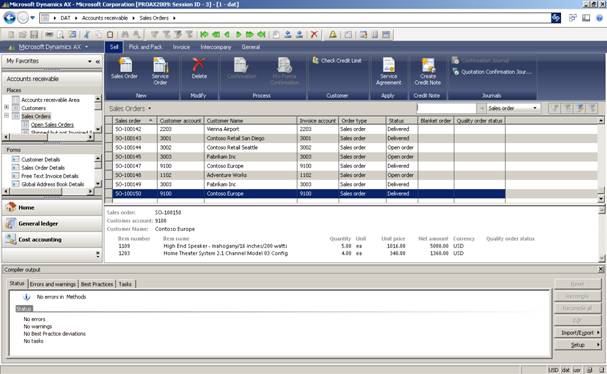
Task: Collapse the navigation pane chevrons
Action: (x=98, y=62)
